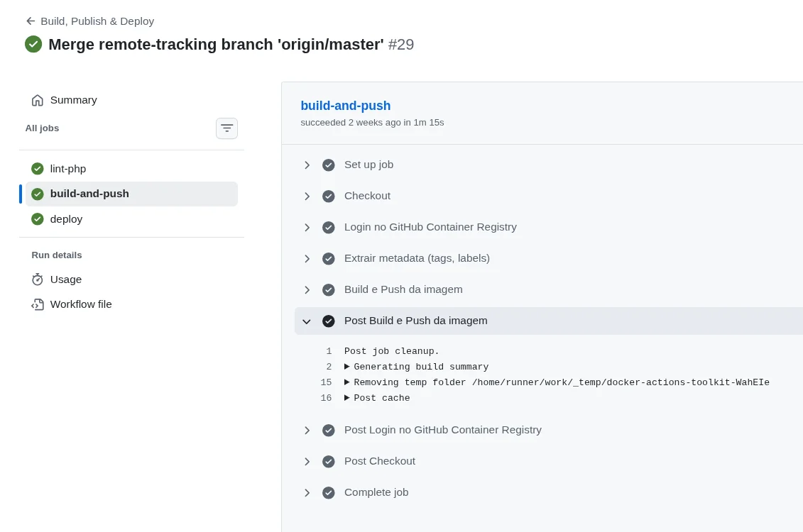This screenshot has height=532, width=803.
Task: Click the green check next to lint-php
Action: click(38, 169)
